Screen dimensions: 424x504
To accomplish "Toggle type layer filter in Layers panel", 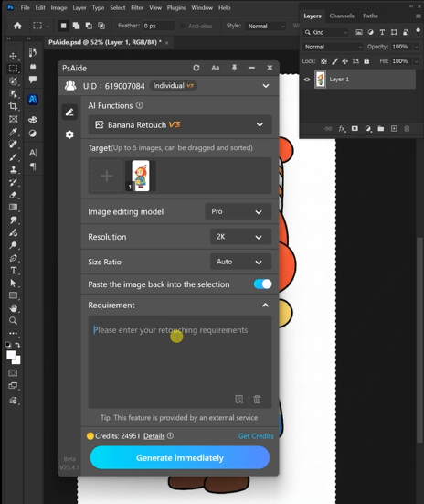I will coord(382,32).
